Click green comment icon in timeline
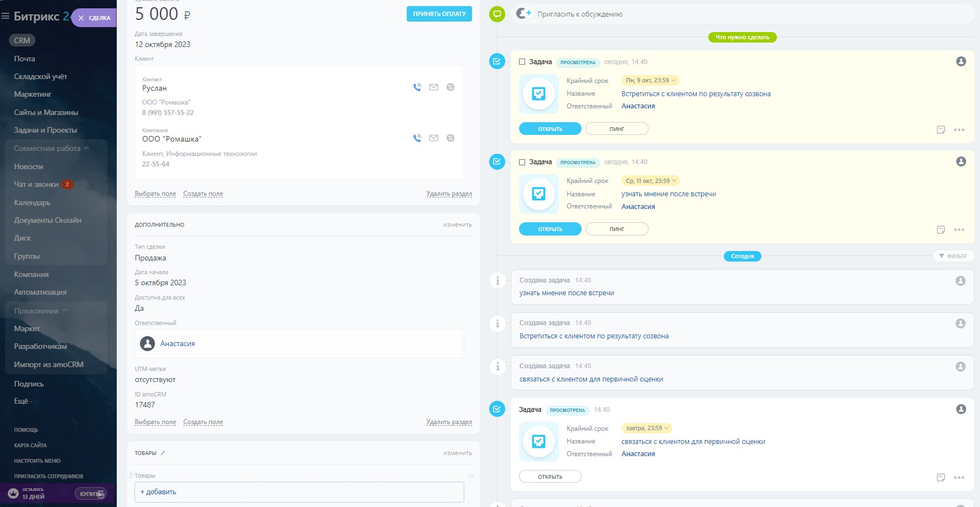Screen dimensions: 980x507 tap(497, 14)
